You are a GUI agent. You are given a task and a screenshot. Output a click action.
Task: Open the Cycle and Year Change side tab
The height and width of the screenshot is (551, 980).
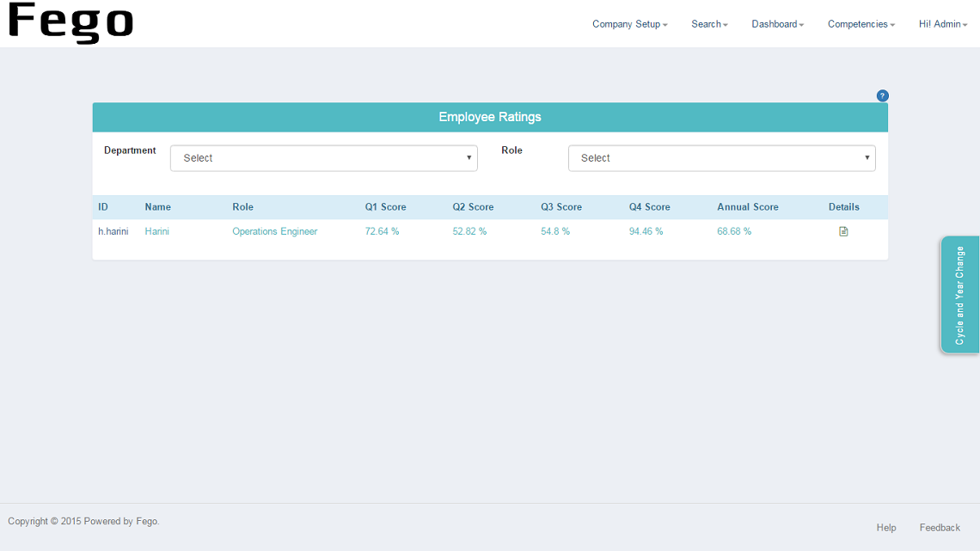(959, 295)
